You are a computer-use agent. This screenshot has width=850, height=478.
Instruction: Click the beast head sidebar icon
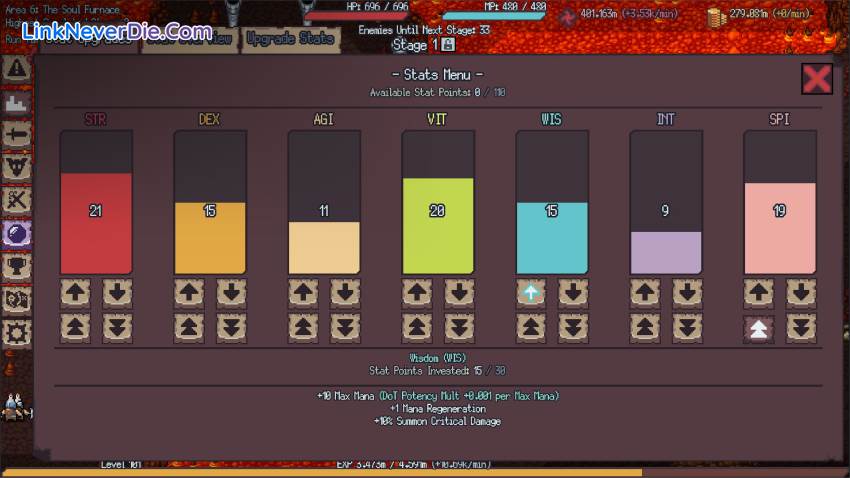(x=16, y=167)
